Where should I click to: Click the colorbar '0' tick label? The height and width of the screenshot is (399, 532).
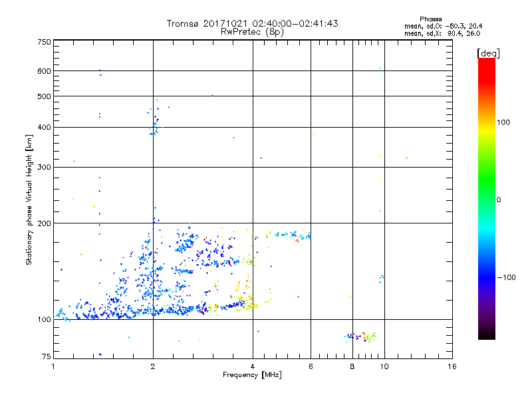coord(499,200)
